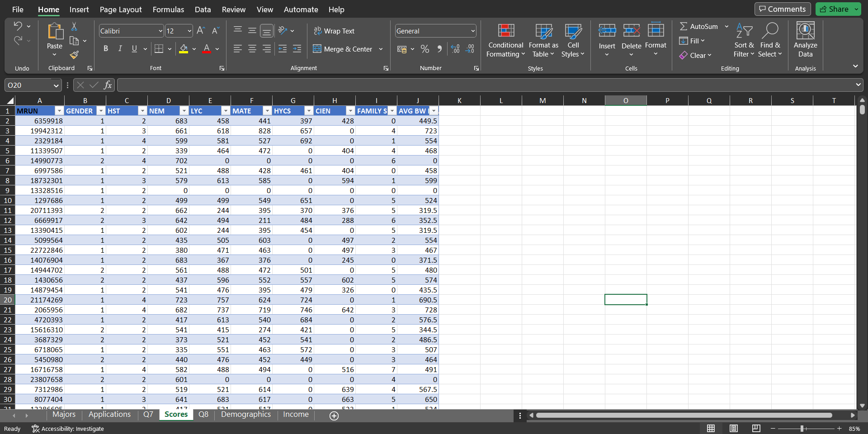Viewport: 868px width, 434px height.
Task: Toggle Middle Align
Action: click(x=252, y=31)
